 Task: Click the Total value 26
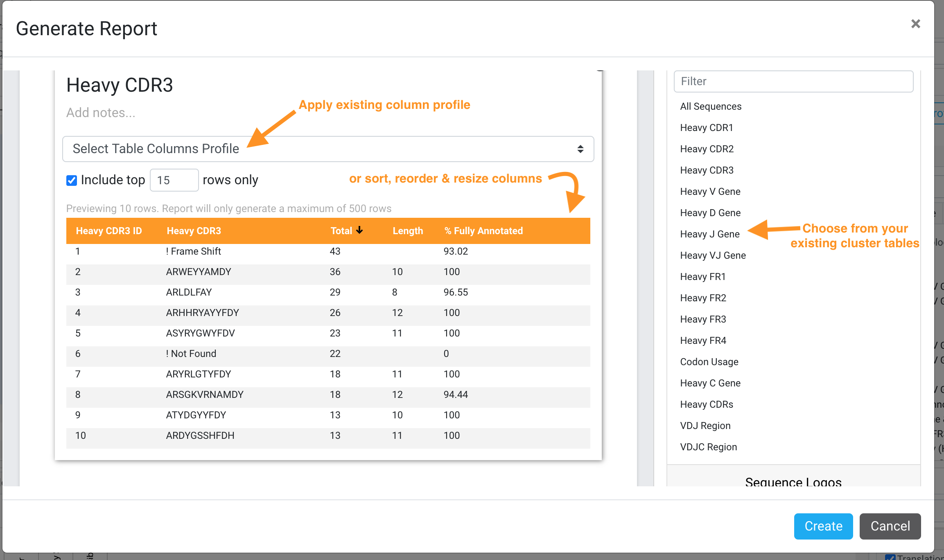335,313
